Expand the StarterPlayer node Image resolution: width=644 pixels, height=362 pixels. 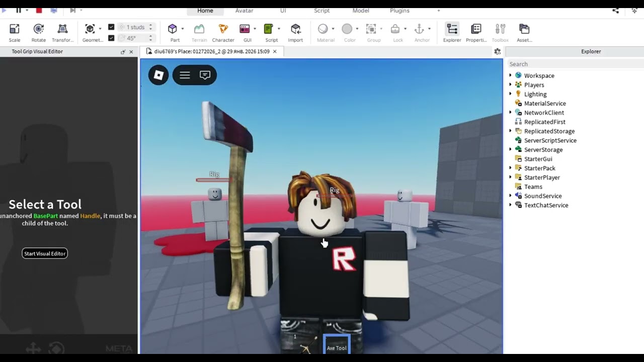point(510,177)
